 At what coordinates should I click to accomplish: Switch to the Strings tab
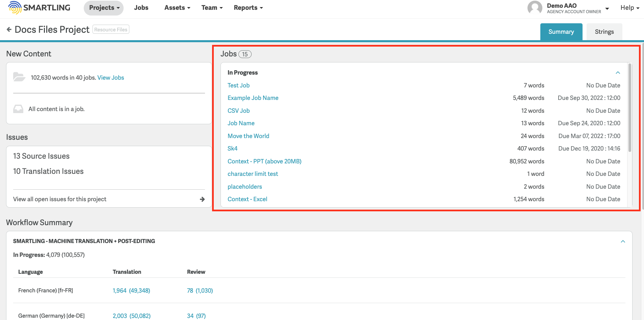pyautogui.click(x=604, y=32)
